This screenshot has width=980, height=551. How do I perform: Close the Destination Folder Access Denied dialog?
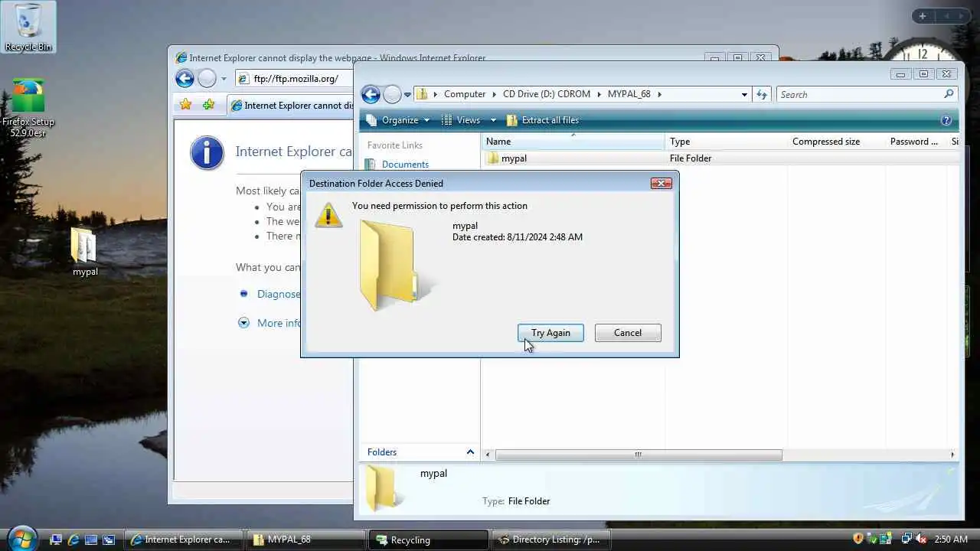[661, 184]
